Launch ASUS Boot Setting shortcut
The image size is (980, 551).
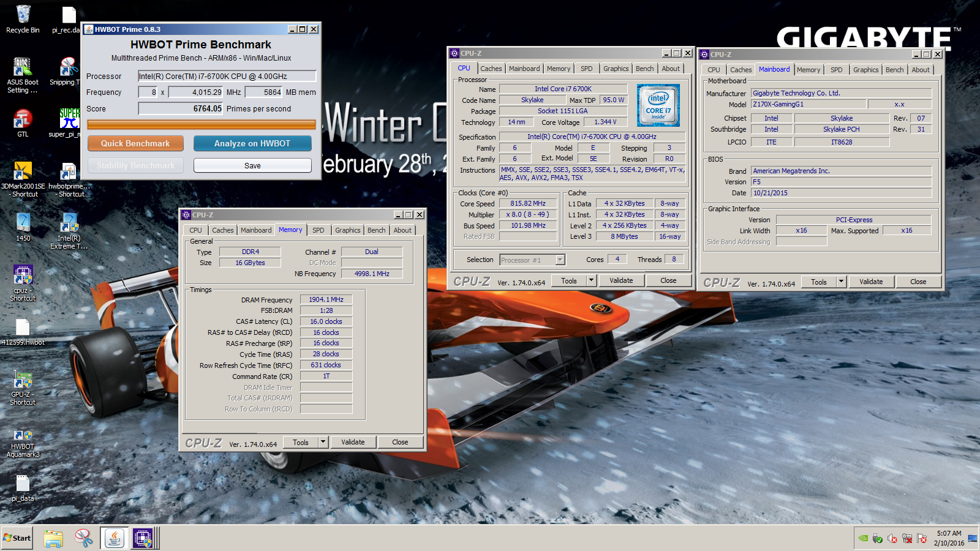[x=23, y=75]
